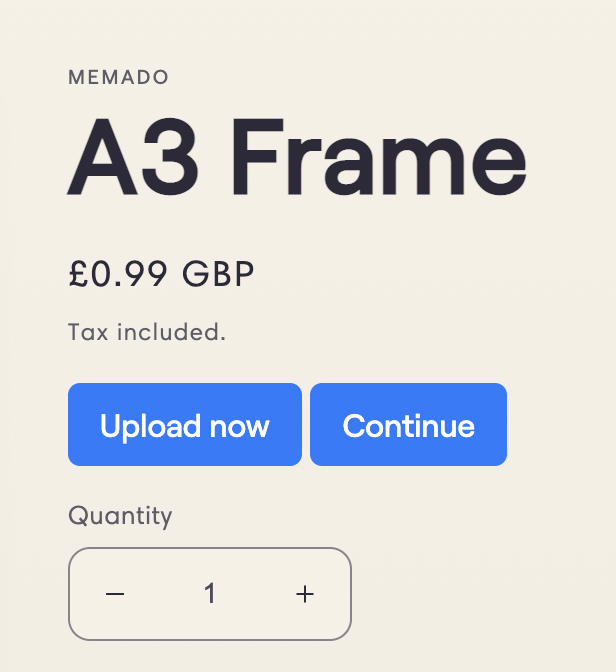Click the Continue text on the second button
The height and width of the screenshot is (672, 616).
point(408,426)
